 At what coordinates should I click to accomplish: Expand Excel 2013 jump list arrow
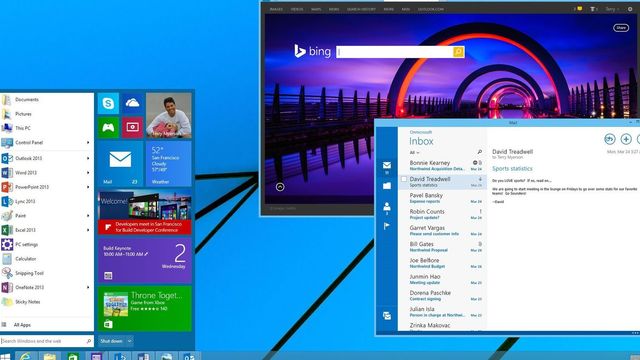tap(88, 230)
